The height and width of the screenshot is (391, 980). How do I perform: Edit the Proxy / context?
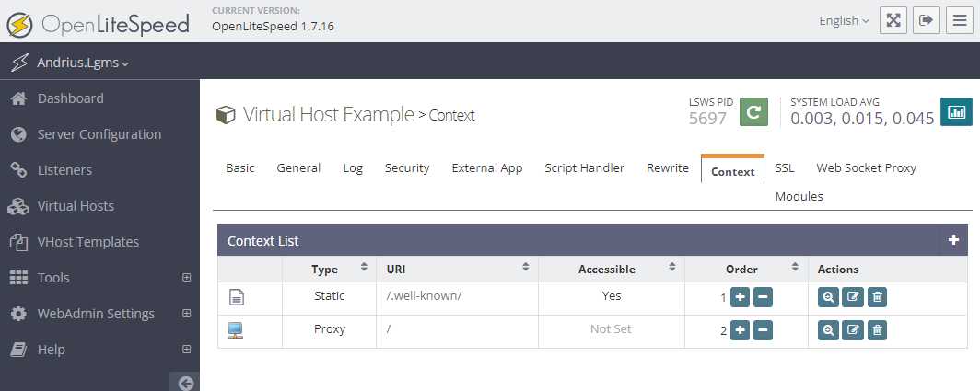tap(853, 330)
